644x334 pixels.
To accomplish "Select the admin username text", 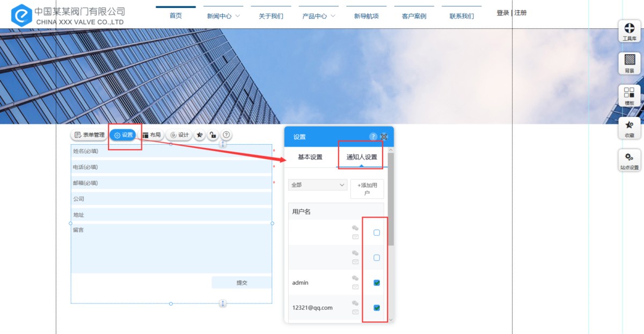I will (300, 283).
